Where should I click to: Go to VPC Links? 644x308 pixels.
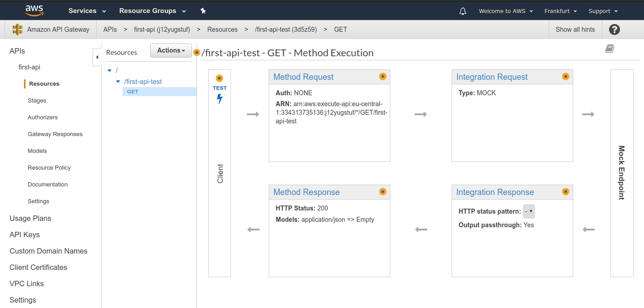tap(27, 284)
